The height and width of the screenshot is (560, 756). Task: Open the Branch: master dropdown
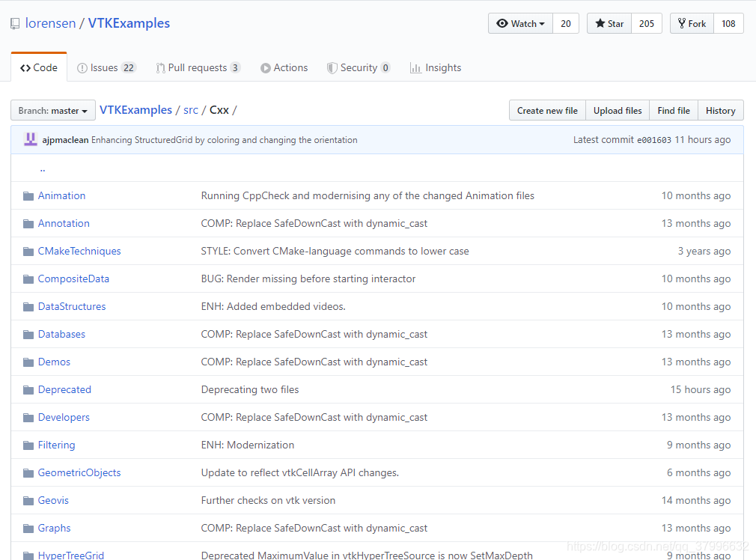click(x=52, y=109)
